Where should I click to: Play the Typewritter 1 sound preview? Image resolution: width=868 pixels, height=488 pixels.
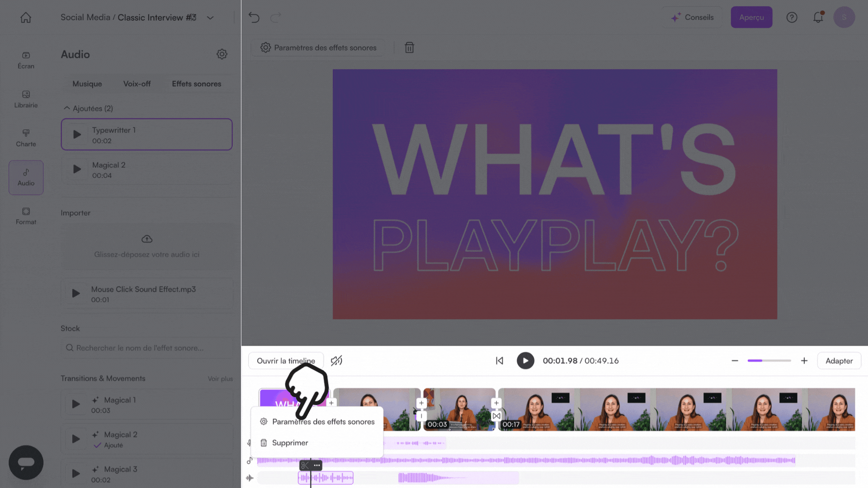[x=77, y=135]
